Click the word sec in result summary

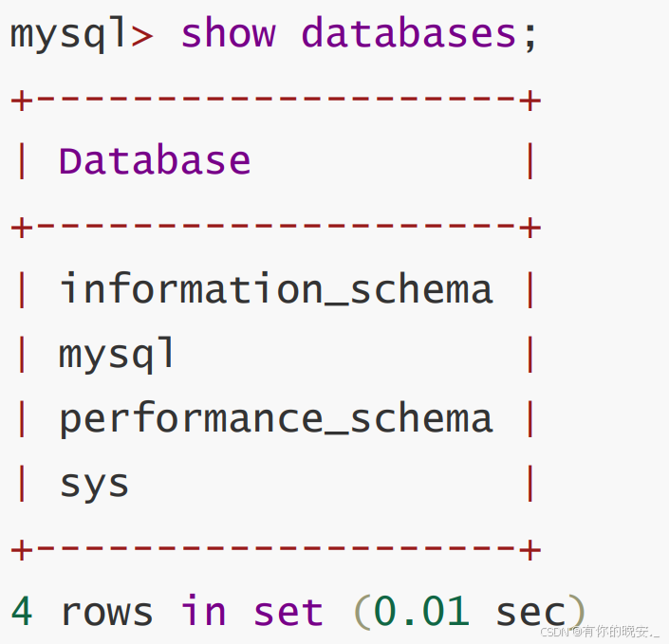530,612
